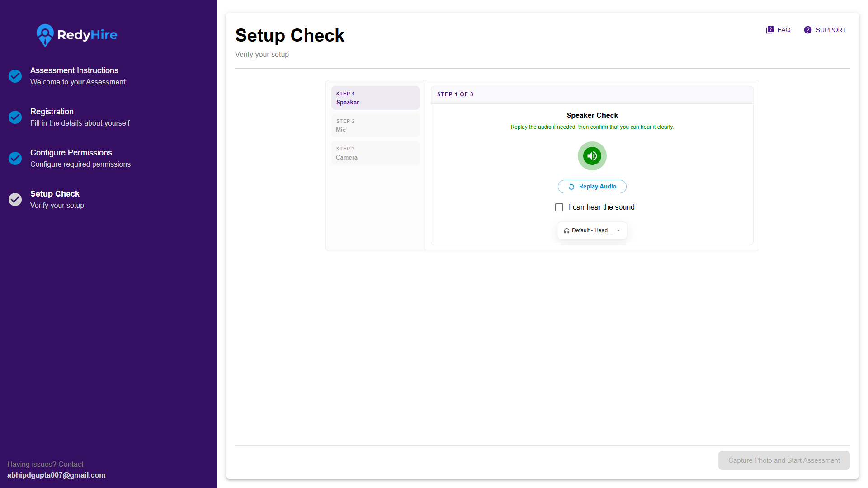
Task: Click the FAQ book icon
Action: [769, 30]
